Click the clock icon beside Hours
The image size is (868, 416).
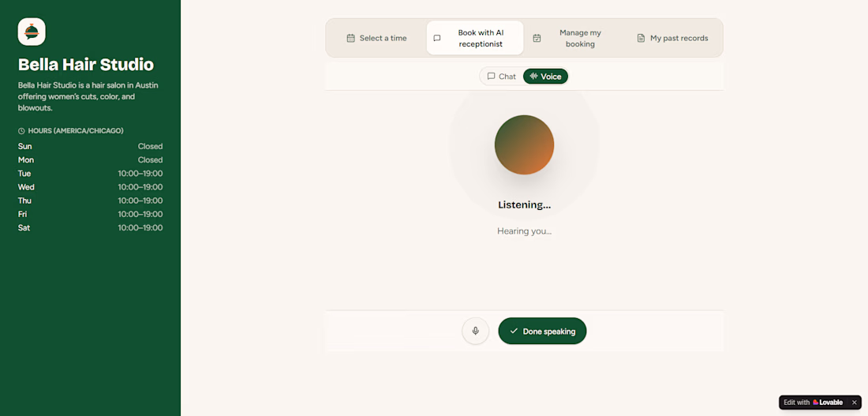click(21, 131)
